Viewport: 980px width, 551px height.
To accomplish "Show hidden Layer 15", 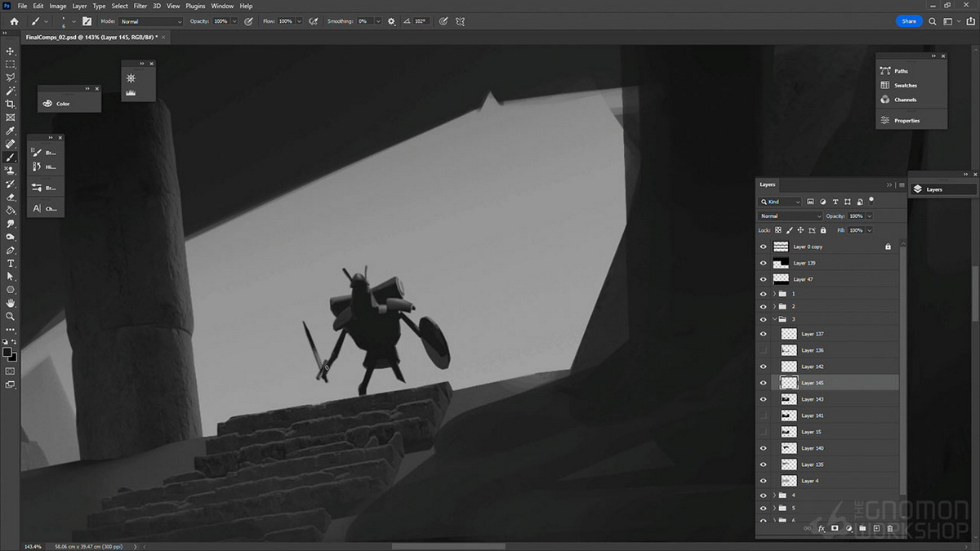I will (764, 432).
